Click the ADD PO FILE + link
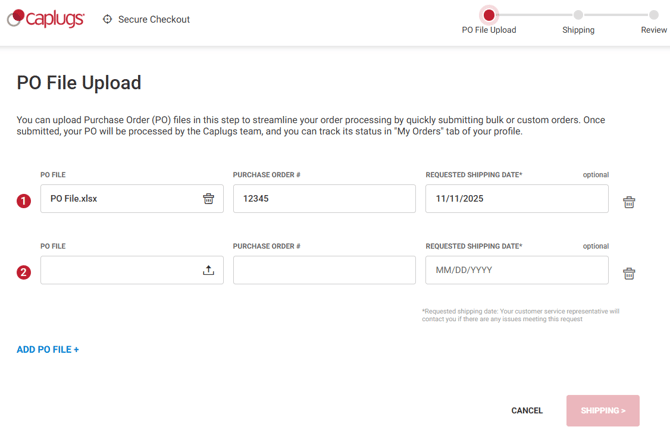Viewport: 670px width, 436px height. (48, 350)
